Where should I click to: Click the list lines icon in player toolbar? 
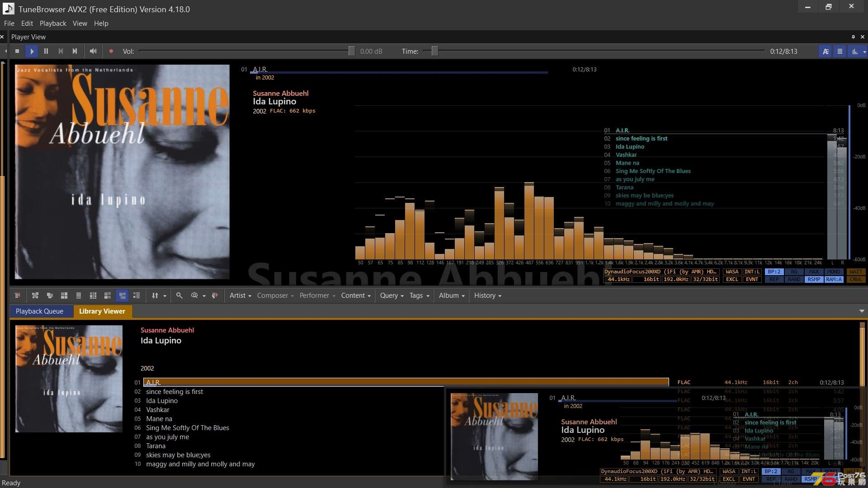(x=840, y=52)
